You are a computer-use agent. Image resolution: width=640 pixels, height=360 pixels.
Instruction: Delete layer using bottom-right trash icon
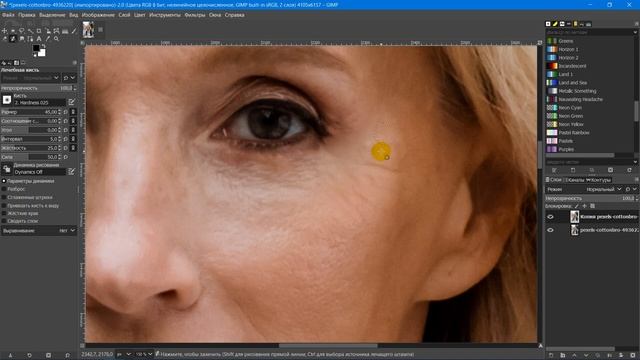click(633, 355)
